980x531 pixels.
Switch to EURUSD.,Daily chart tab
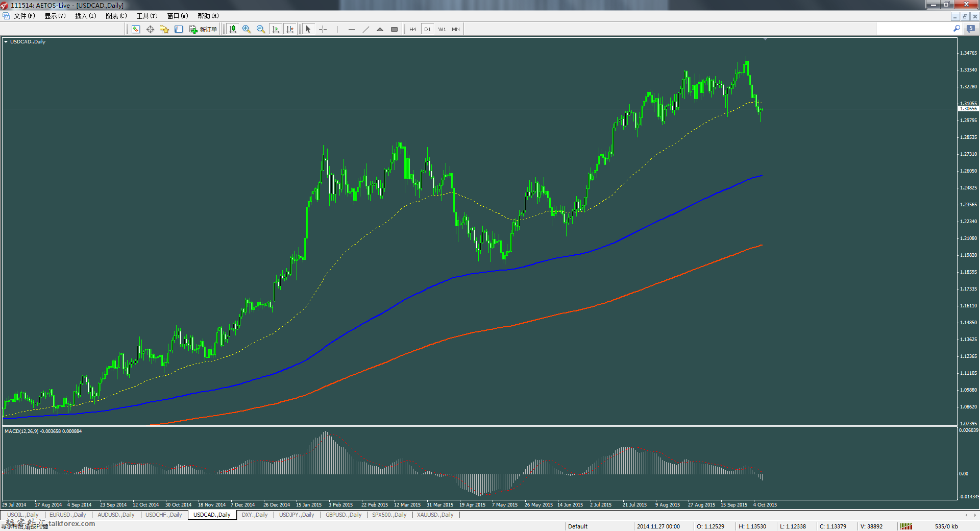67,515
